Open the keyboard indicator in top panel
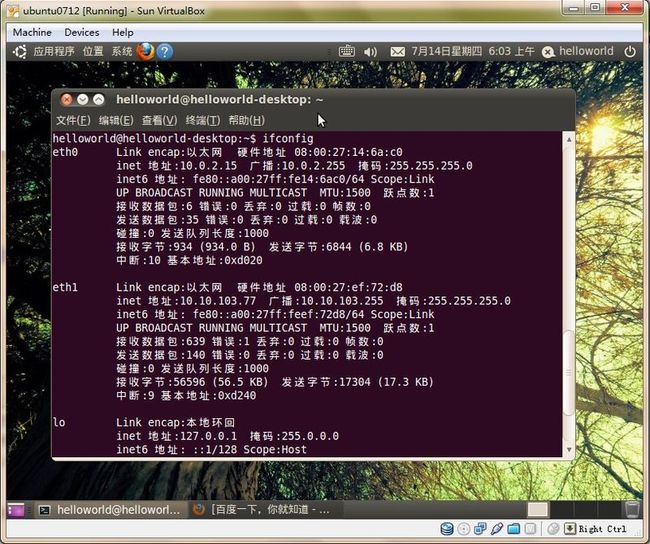Screen dimensions: 650x544 347,52
